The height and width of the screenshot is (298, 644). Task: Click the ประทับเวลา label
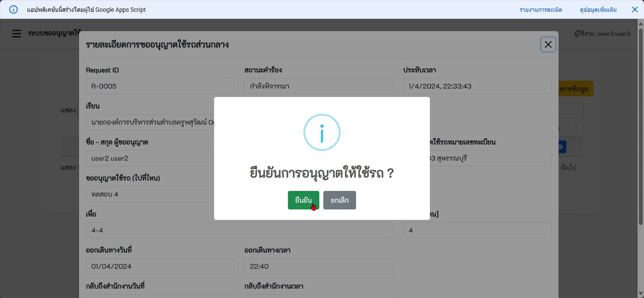419,70
